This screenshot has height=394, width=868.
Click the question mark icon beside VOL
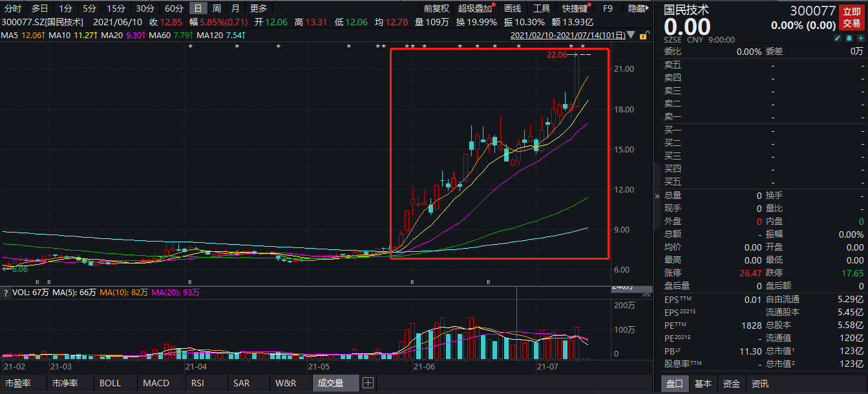click(6, 293)
